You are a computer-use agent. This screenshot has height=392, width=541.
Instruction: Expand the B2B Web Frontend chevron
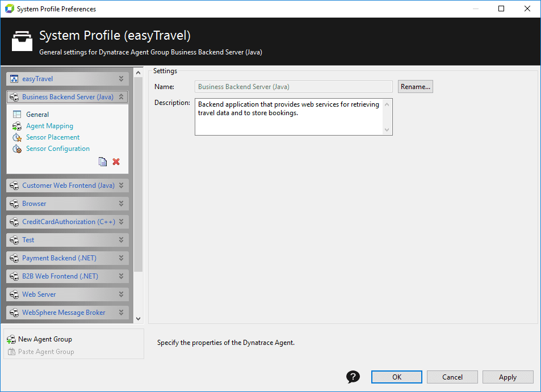click(121, 276)
